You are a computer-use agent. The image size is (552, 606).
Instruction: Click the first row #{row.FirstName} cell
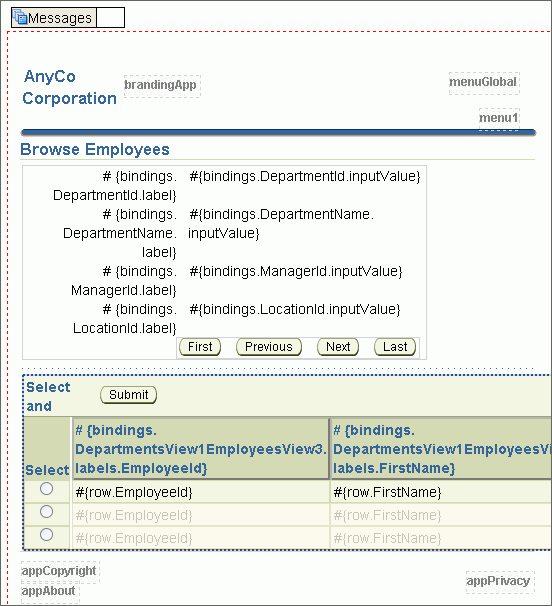[x=441, y=492]
